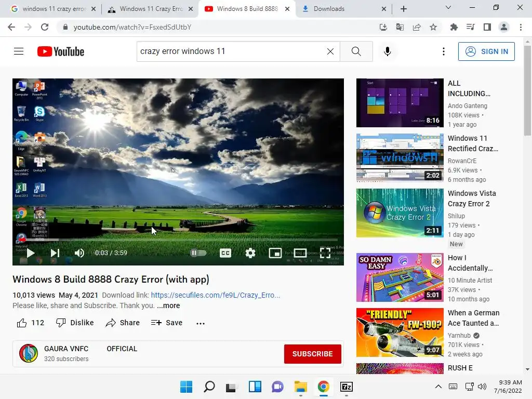
Task: Run search with the magnifier button
Action: pos(356,51)
